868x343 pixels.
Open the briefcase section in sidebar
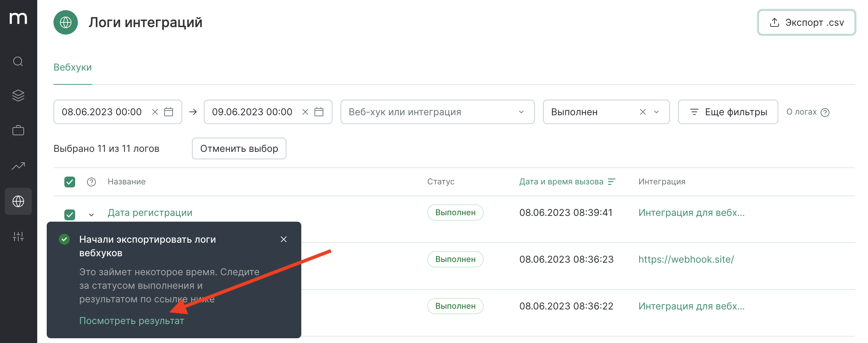18,130
